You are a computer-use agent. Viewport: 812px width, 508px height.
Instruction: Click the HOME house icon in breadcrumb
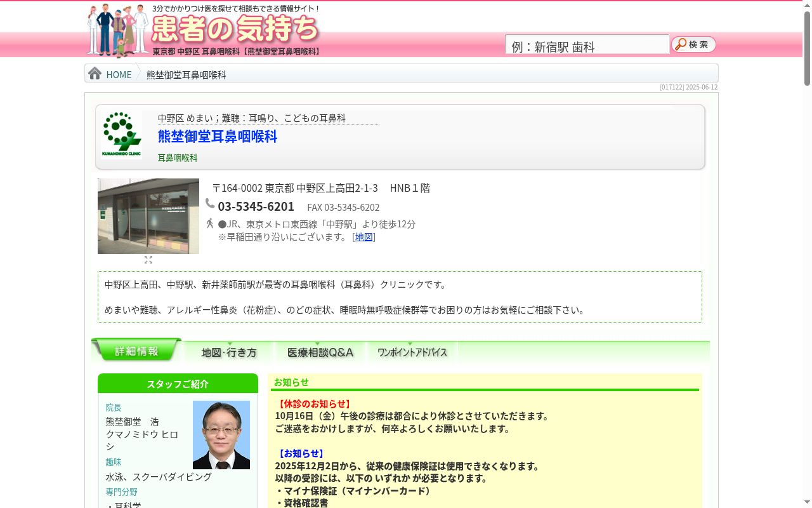(95, 74)
